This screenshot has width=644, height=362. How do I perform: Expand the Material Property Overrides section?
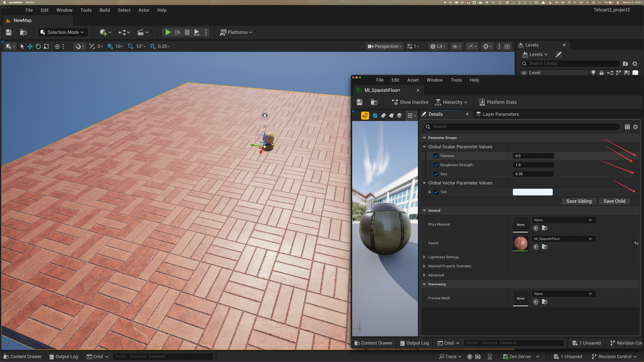pyautogui.click(x=424, y=266)
